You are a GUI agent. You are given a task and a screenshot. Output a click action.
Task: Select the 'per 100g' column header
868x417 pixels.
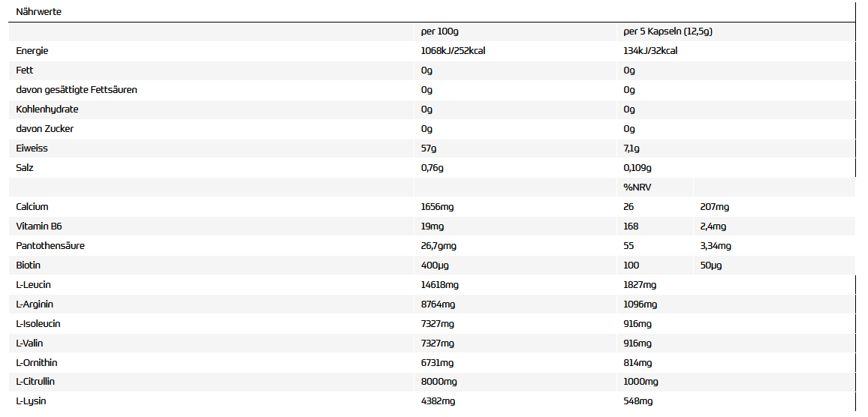click(x=439, y=31)
